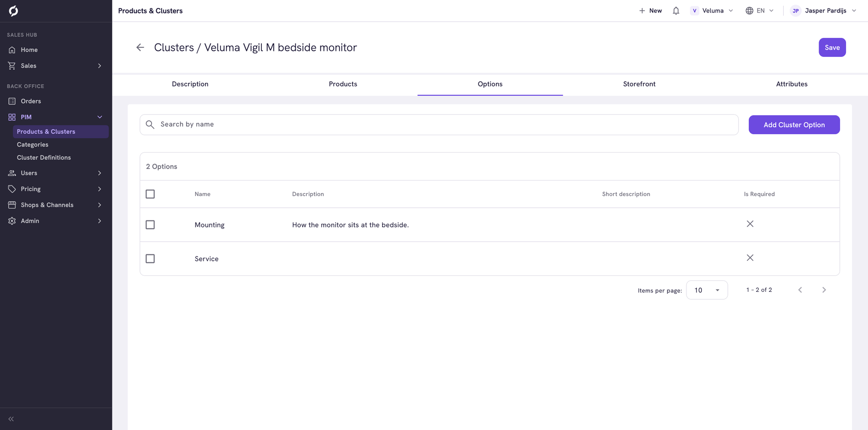Click the Pricing tag icon
This screenshot has height=430, width=868.
tap(12, 189)
